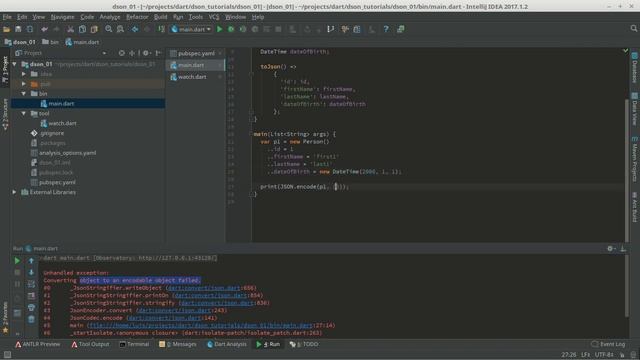The height and width of the screenshot is (360, 640).
Task: Click the Help question mark icon
Action: [386, 29]
